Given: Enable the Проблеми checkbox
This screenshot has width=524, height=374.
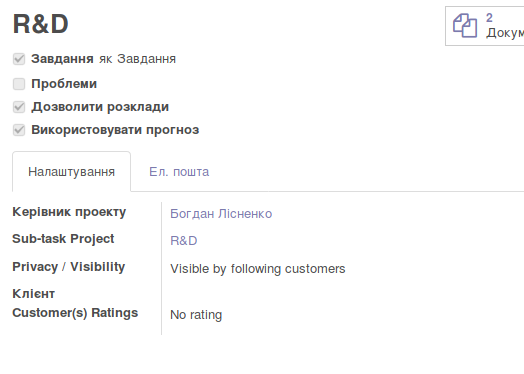Looking at the screenshot, I should (19, 84).
